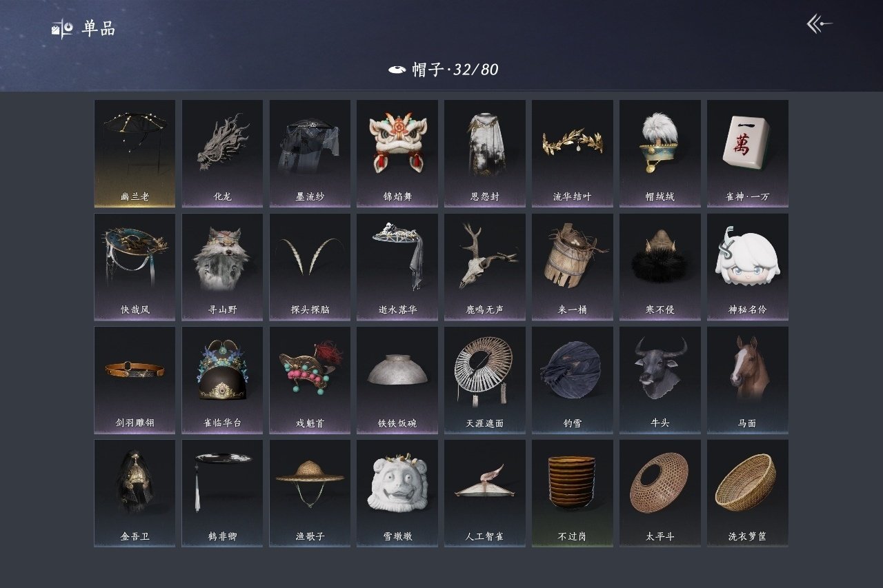Screen dimensions: 883x588
Task: Open the 单品 wardrobe icon at top left
Action: pyautogui.click(x=62, y=29)
